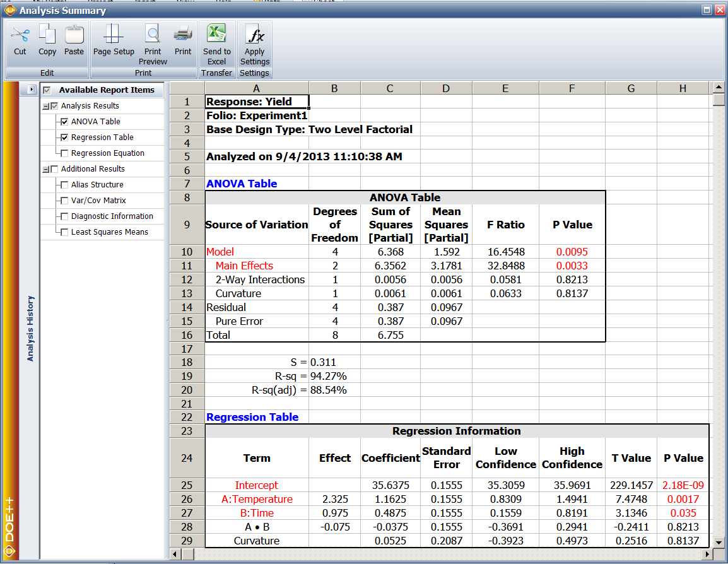Click the Intercept P Value 2.18E-09
This screenshot has height=564, width=728.
click(683, 485)
